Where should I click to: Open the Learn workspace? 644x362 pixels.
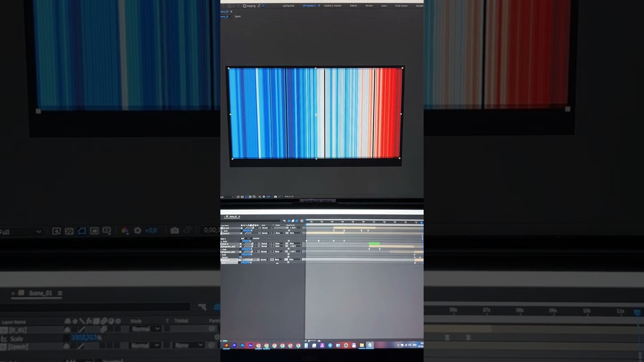click(384, 6)
